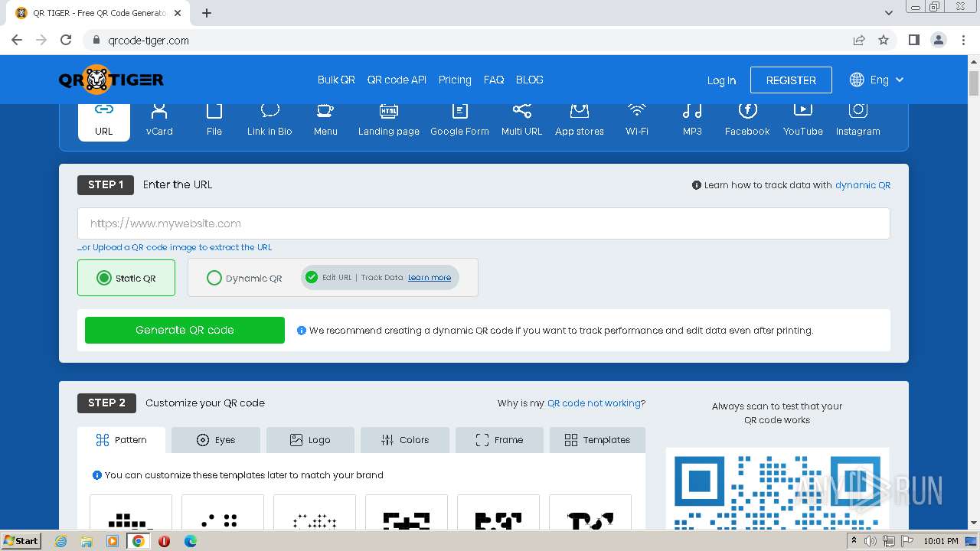
Task: Open the volume tray icon
Action: coord(871,541)
